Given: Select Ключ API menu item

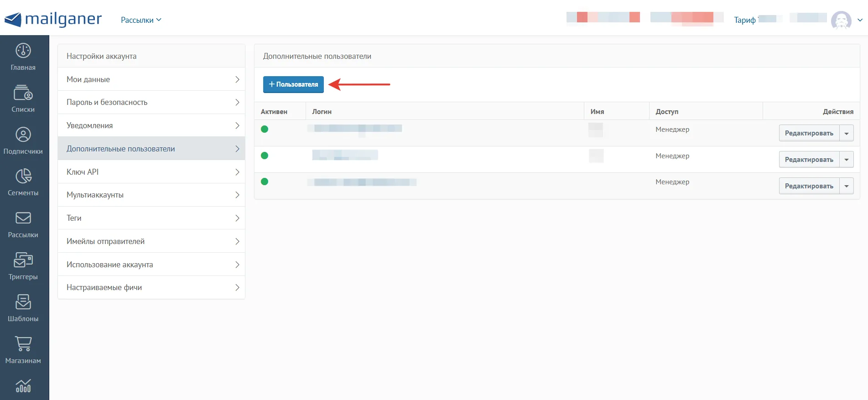Looking at the screenshot, I should (x=151, y=172).
